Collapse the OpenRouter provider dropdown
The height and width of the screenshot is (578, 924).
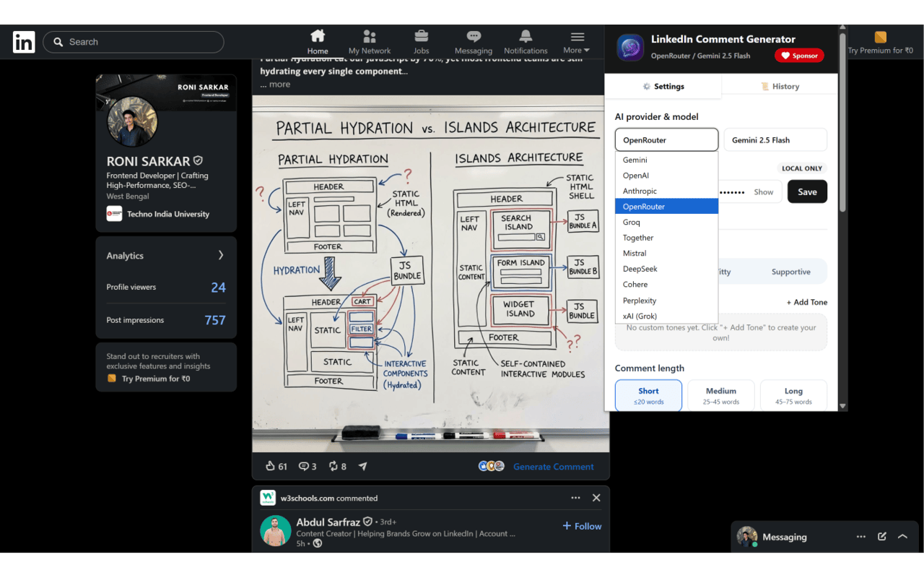pyautogui.click(x=667, y=140)
